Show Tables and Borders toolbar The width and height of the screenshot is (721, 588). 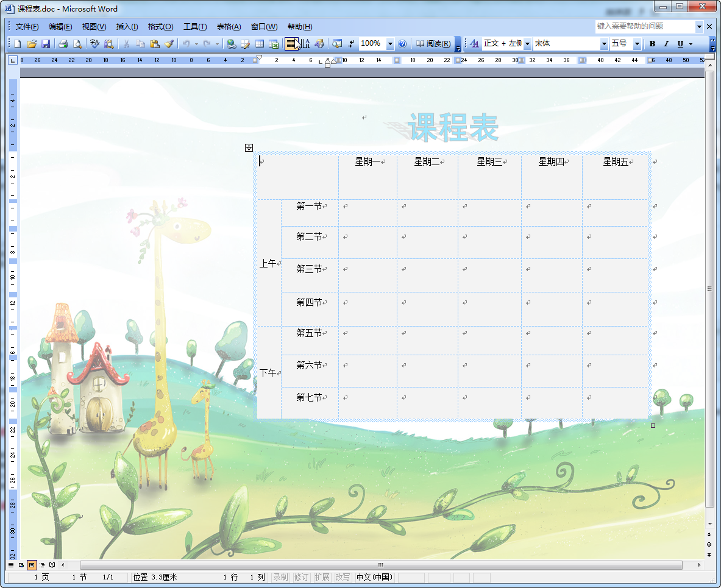pyautogui.click(x=246, y=44)
